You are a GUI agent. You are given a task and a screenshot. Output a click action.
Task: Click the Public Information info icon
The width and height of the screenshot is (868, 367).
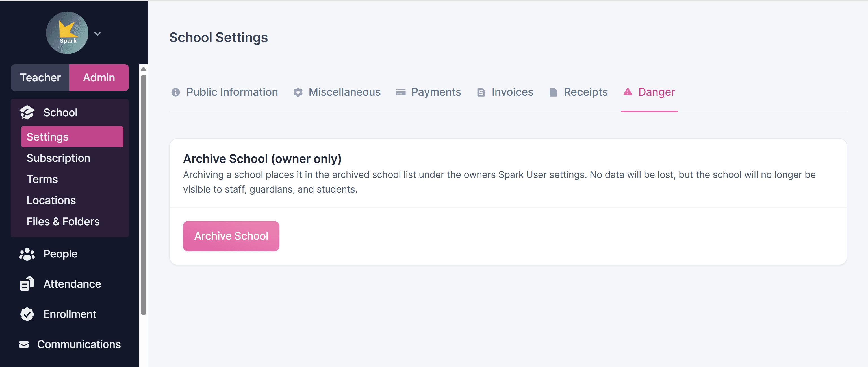coord(175,92)
